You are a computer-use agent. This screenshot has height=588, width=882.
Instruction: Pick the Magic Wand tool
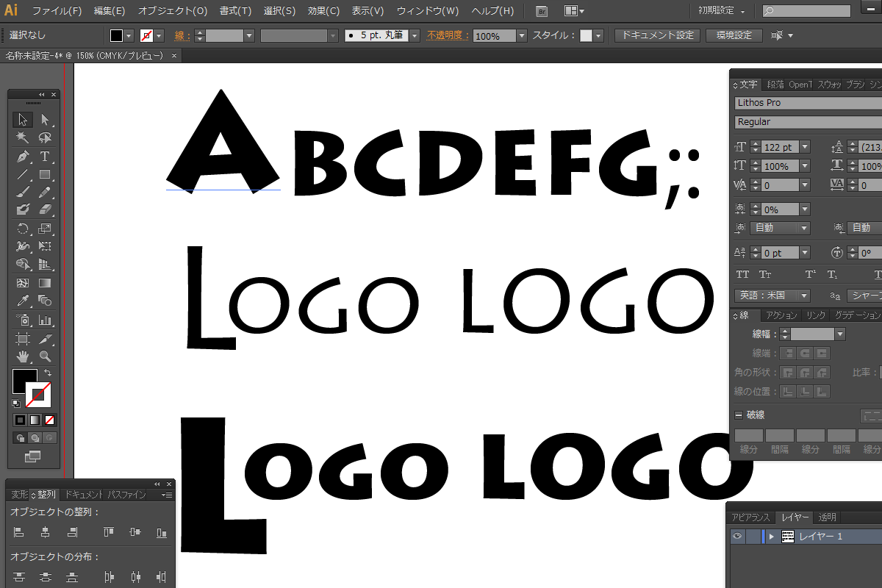coord(23,137)
